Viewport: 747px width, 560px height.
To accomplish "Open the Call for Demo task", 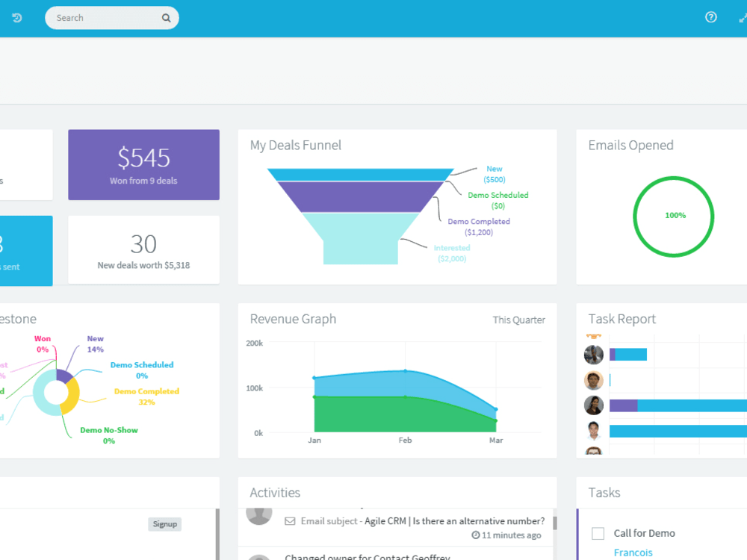I will (644, 533).
